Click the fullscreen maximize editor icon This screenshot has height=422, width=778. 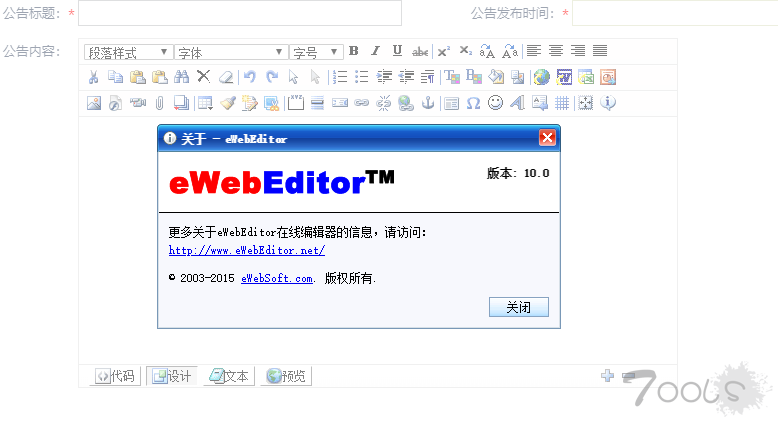click(585, 103)
